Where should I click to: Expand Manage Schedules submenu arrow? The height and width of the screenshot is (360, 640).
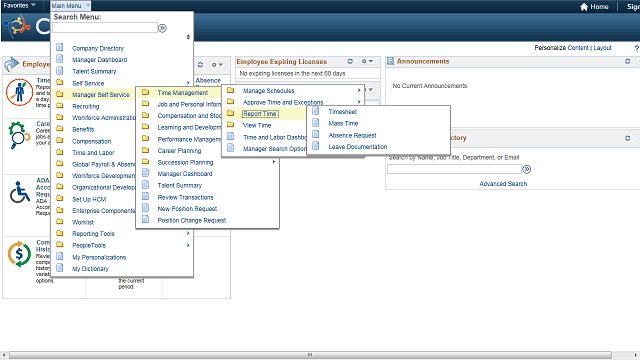click(359, 90)
